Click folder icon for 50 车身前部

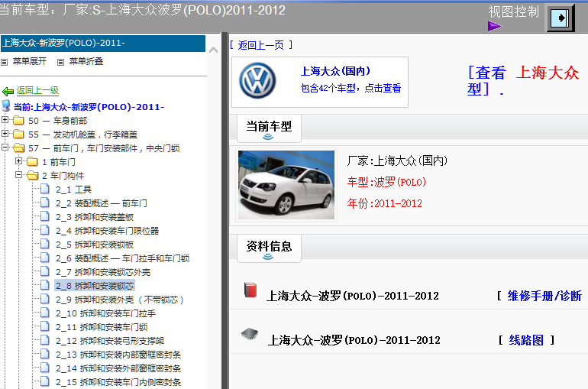coord(18,121)
